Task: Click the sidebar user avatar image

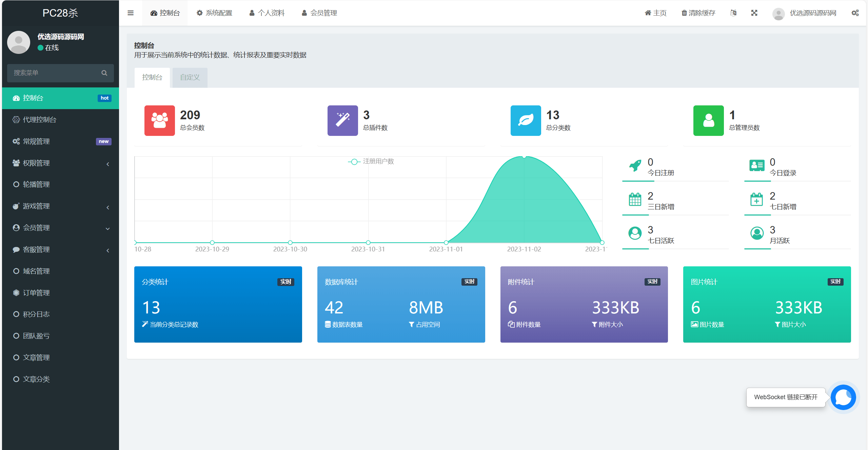Action: 19,42
